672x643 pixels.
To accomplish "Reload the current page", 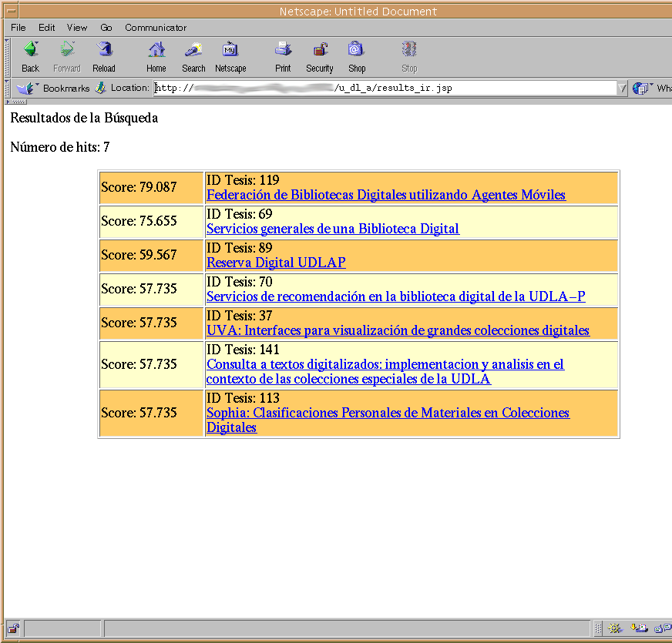I will coord(104,56).
